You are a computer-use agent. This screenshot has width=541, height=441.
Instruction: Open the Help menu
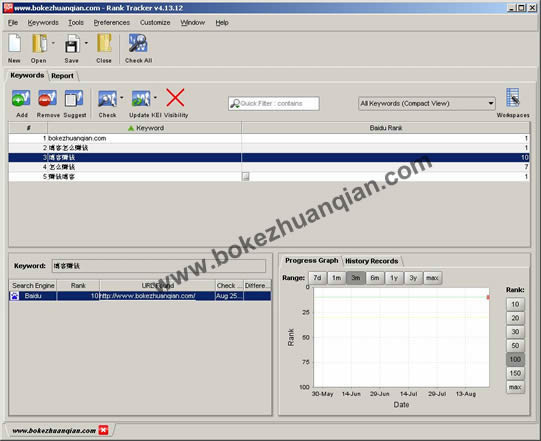222,23
